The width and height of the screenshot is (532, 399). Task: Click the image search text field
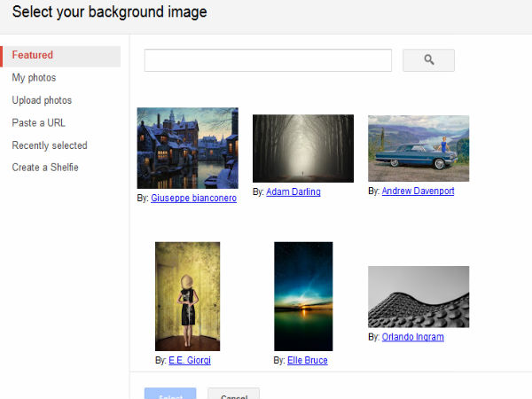268,60
